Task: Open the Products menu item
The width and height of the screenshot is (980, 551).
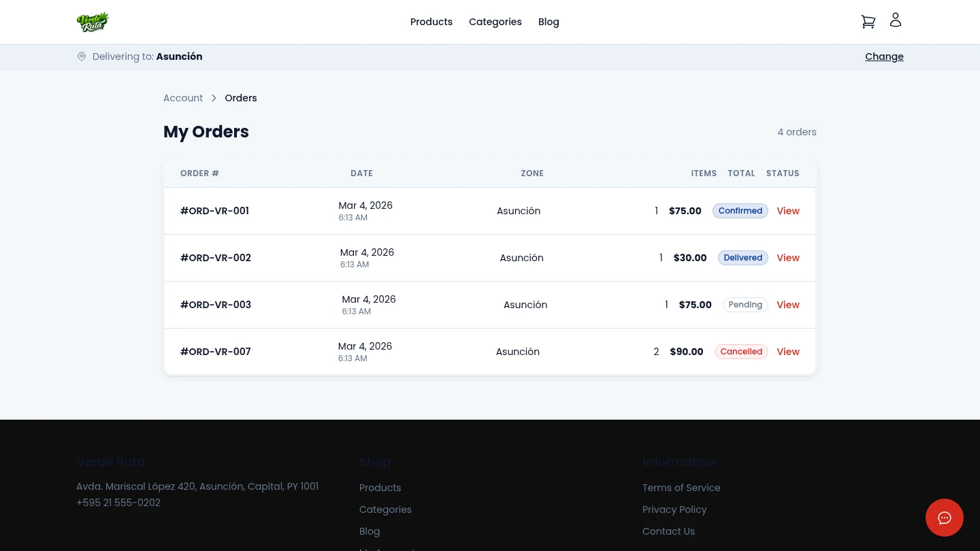Action: pyautogui.click(x=431, y=22)
